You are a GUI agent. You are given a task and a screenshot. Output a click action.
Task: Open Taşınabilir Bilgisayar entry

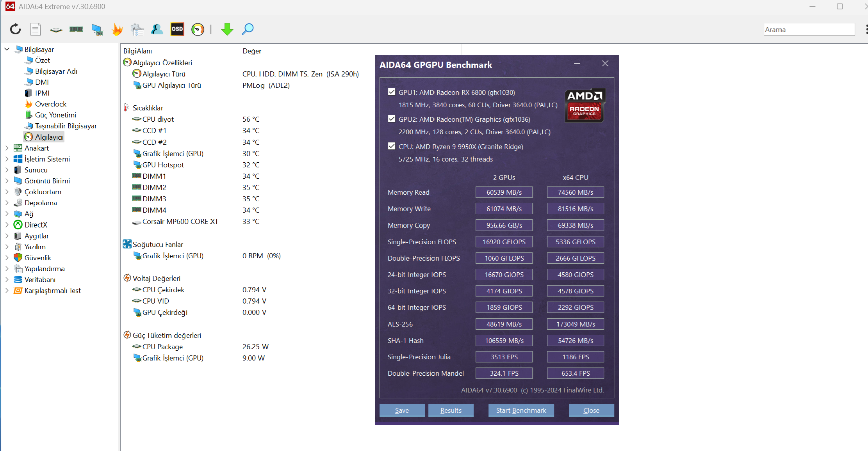coord(66,126)
